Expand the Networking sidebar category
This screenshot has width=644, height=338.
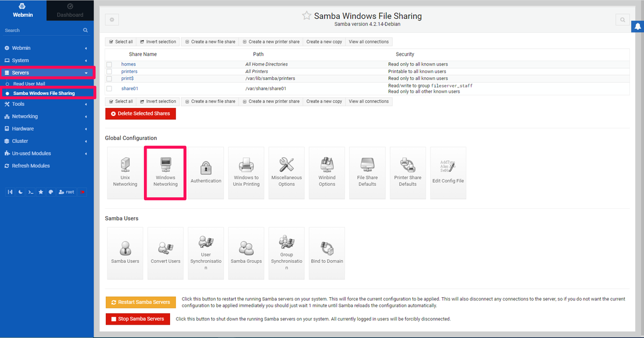pyautogui.click(x=47, y=116)
